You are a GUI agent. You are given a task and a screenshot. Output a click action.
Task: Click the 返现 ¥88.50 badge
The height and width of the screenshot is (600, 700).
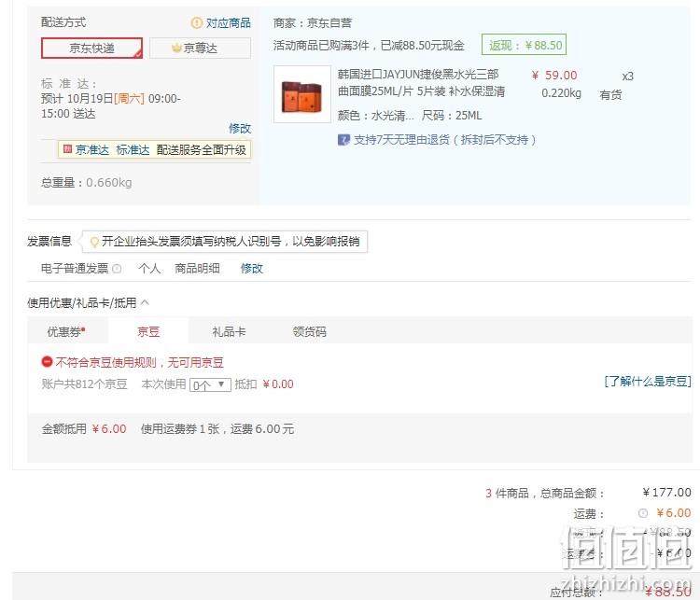(x=525, y=45)
